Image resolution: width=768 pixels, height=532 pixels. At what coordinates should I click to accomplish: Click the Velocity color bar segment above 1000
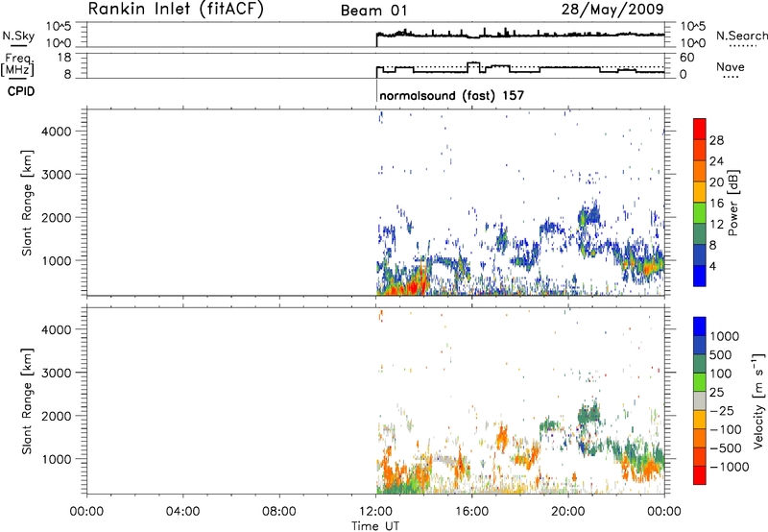[700, 326]
